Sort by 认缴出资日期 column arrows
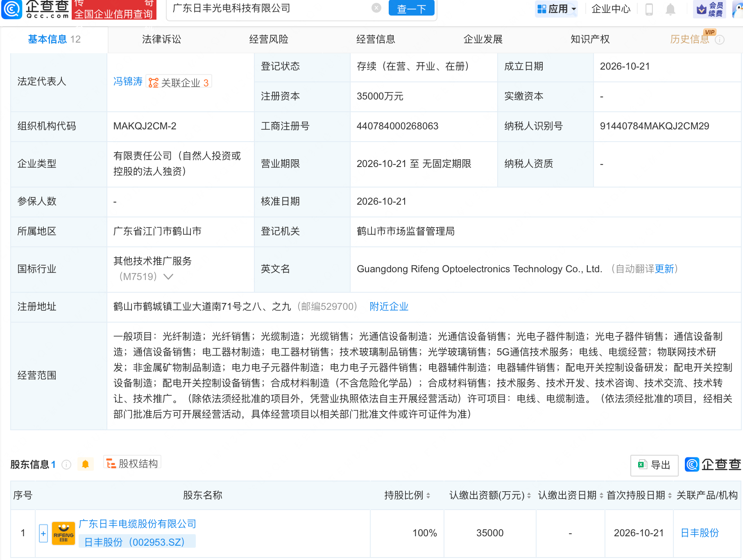 tap(601, 496)
